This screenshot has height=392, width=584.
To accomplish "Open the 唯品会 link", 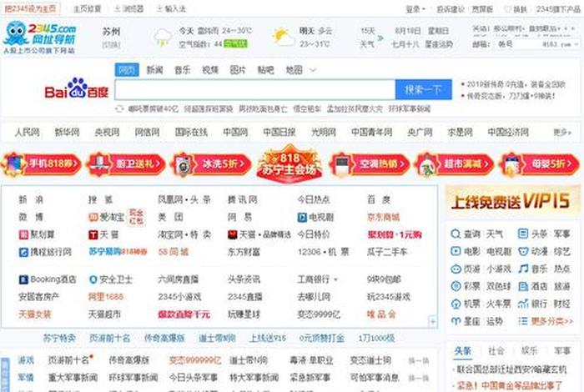I will (381, 314).
